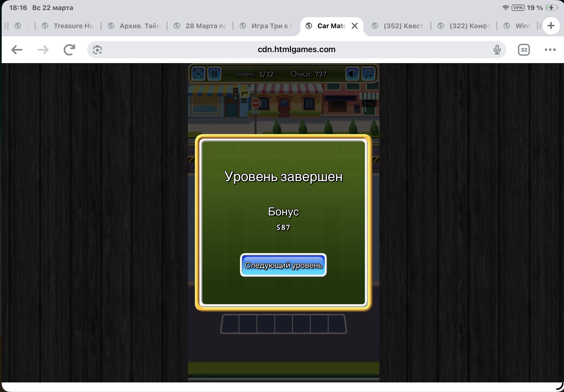Toggle fullscreen mode in the game
The image size is (564, 392).
[198, 74]
